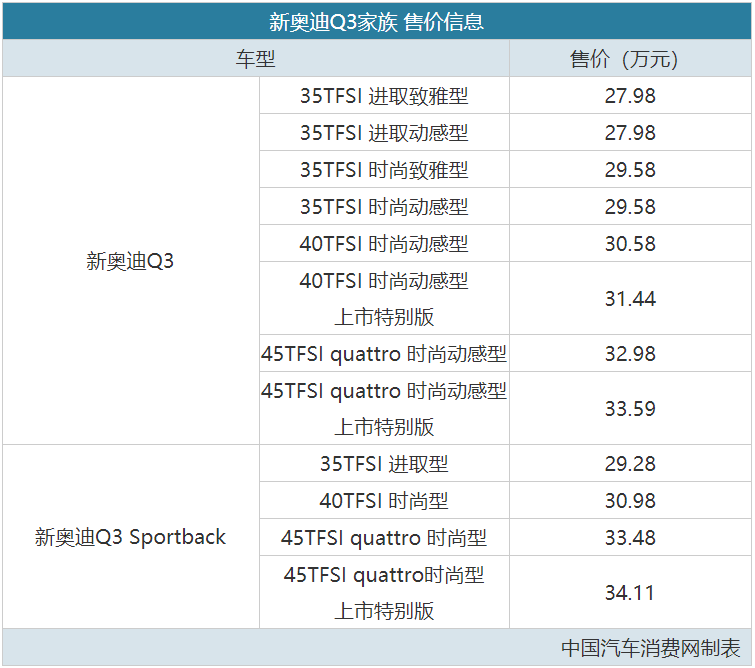Screen dimensions: 755x668
Task: Select the '35TFSI 进取型' Sportback model cell
Action: 384,464
